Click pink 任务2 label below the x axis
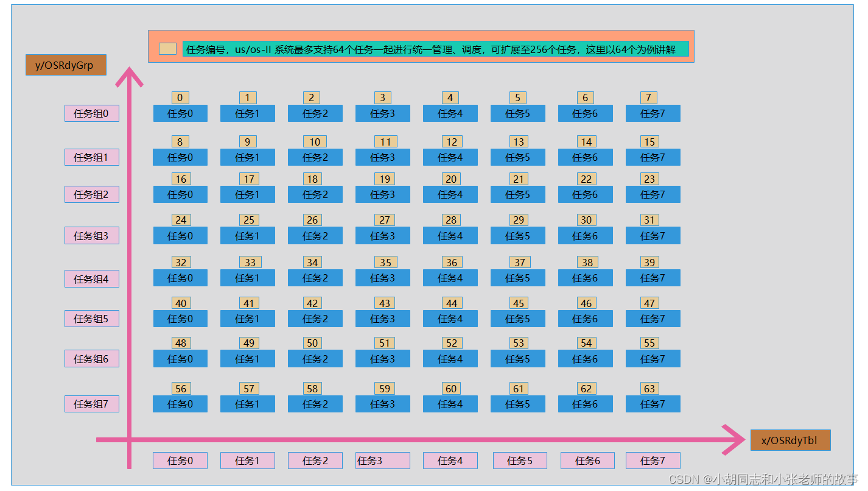 (315, 461)
